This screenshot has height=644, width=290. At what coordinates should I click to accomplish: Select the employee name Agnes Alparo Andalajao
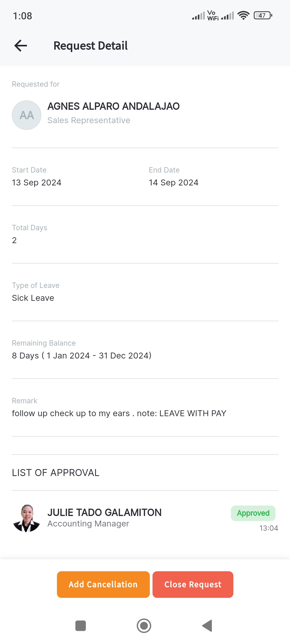(x=114, y=106)
